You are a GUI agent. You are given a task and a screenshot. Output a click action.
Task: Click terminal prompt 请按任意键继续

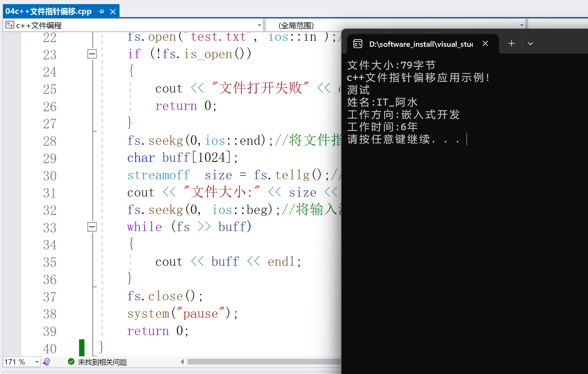tap(403, 139)
